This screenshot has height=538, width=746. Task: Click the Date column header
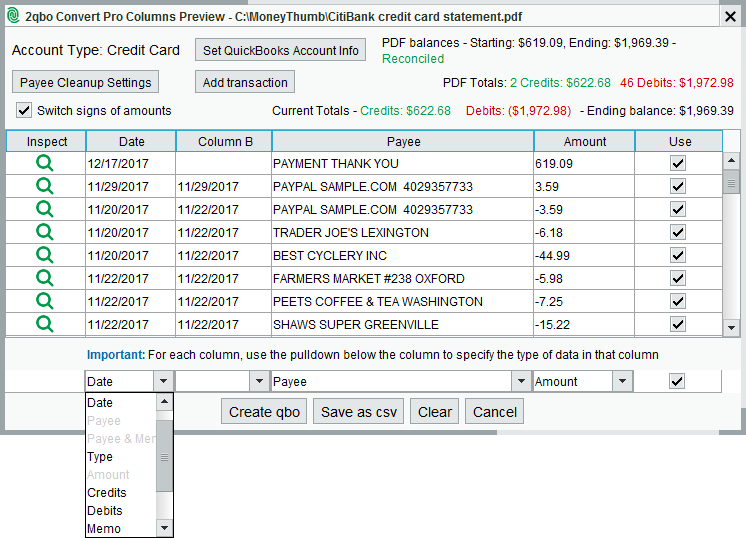(131, 141)
